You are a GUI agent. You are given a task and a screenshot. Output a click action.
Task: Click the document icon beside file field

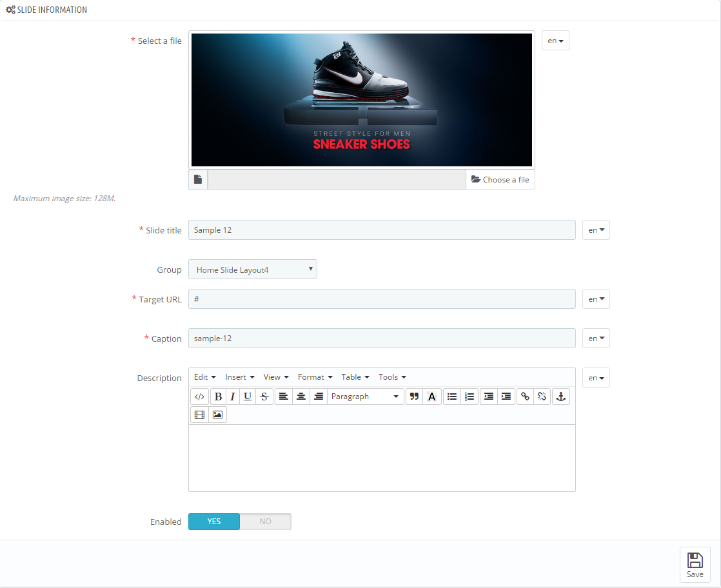point(198,180)
